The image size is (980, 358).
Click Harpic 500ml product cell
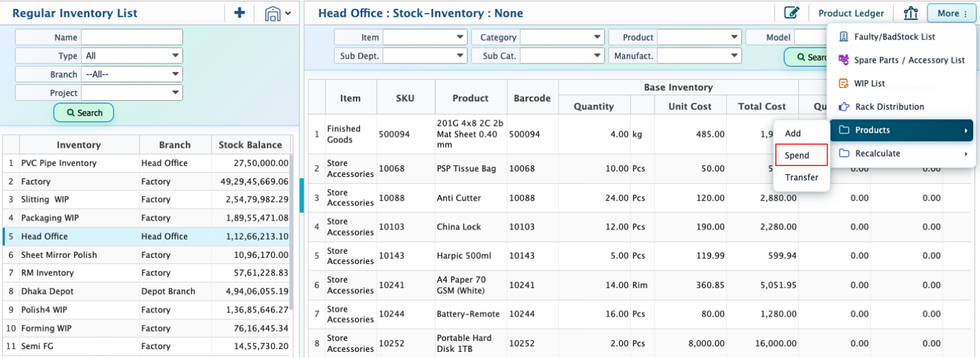tap(471, 256)
